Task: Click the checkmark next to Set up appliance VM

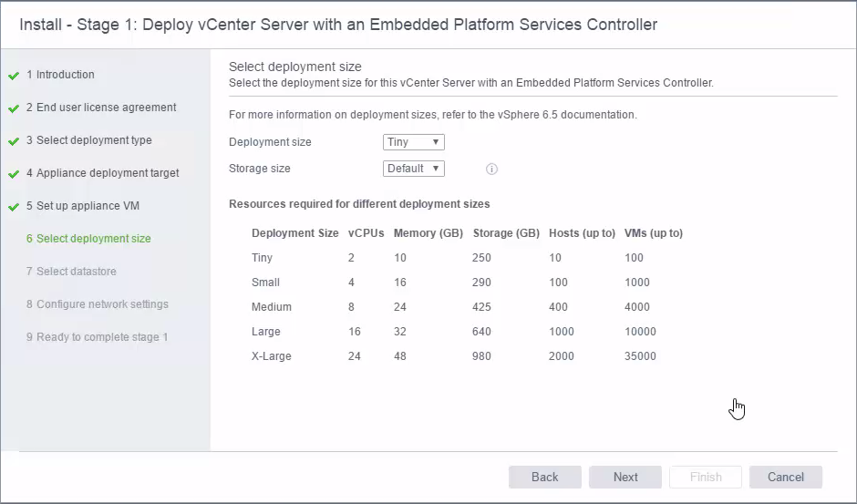Action: [x=14, y=207]
